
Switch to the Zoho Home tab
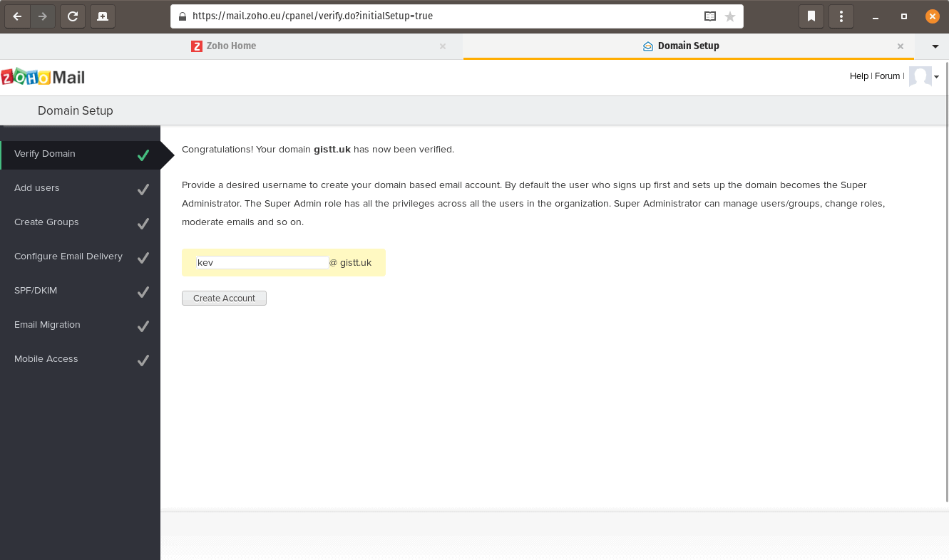point(235,45)
